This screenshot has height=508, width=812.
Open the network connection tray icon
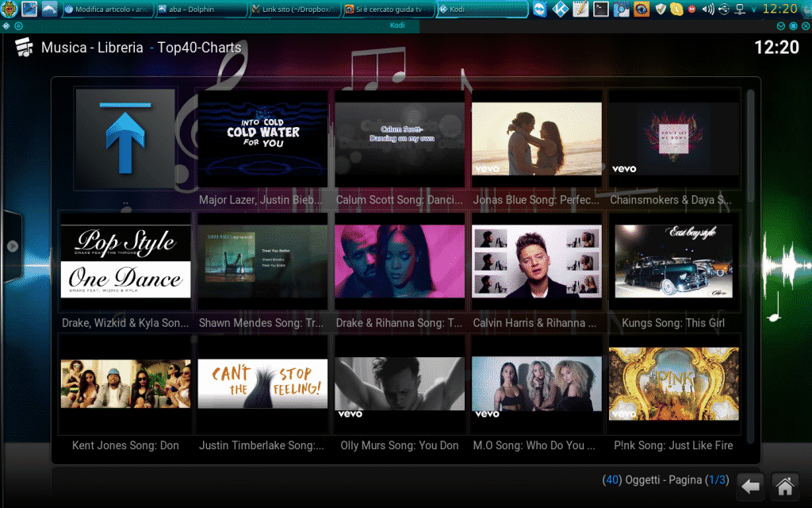740,9
